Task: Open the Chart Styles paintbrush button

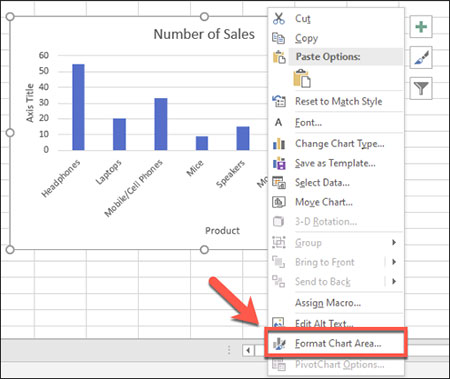Action: pos(421,58)
